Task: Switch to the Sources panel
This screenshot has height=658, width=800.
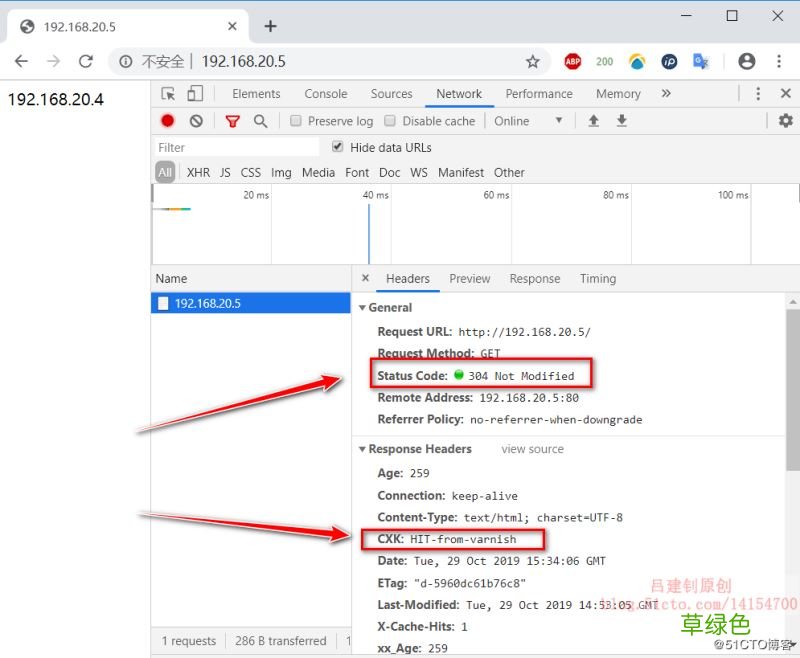Action: click(x=391, y=94)
